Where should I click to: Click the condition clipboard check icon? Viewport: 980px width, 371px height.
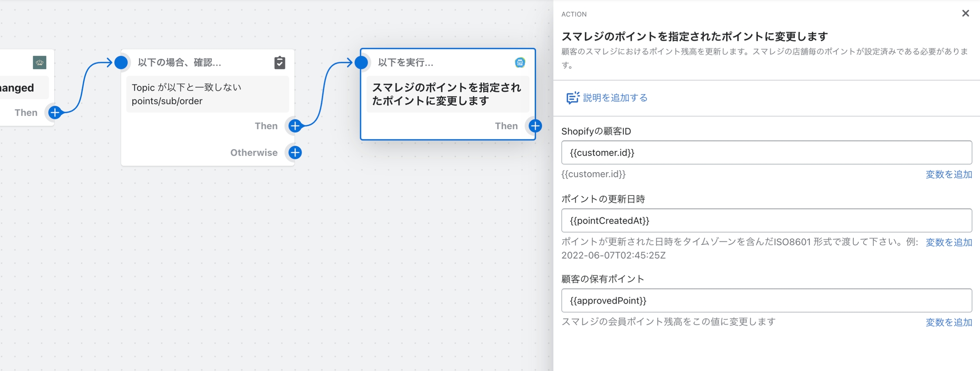[x=279, y=62]
